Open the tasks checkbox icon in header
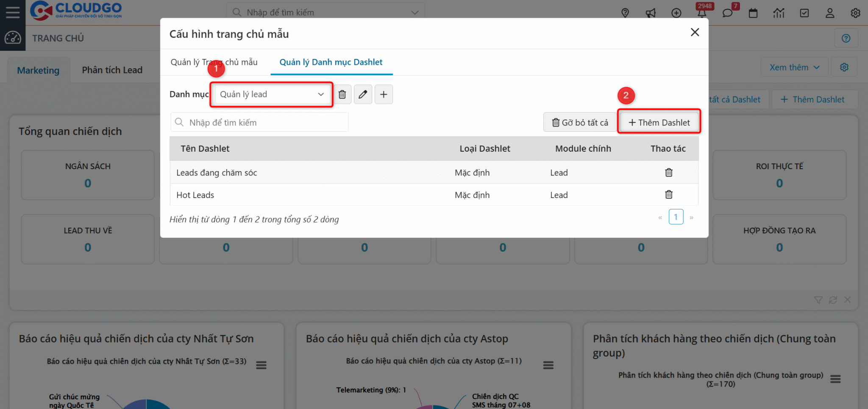 [x=804, y=13]
